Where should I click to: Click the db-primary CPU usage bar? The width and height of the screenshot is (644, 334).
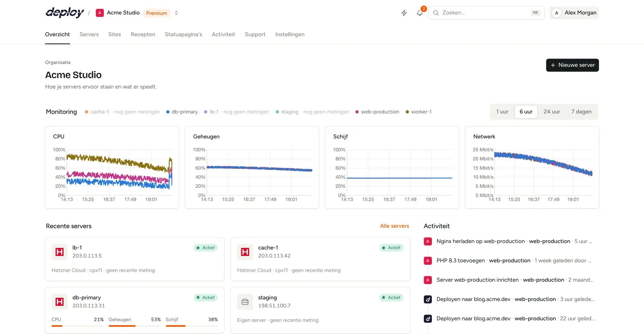click(x=78, y=326)
